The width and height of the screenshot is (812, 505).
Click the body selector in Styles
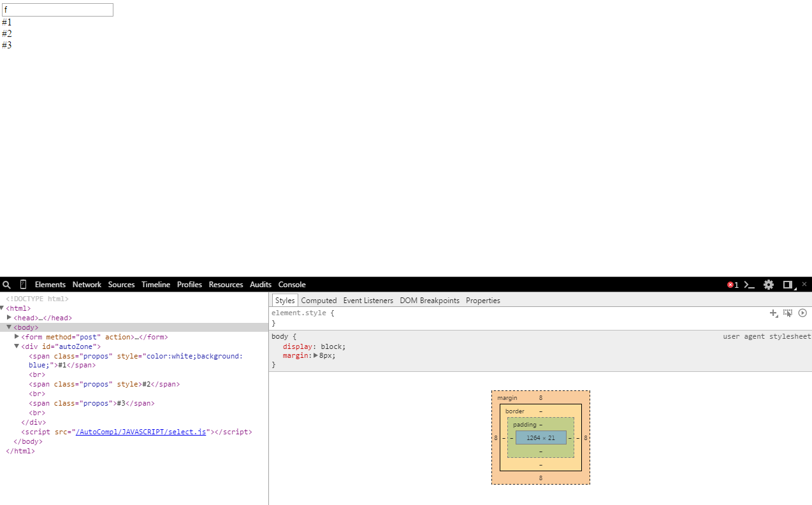[x=280, y=336]
